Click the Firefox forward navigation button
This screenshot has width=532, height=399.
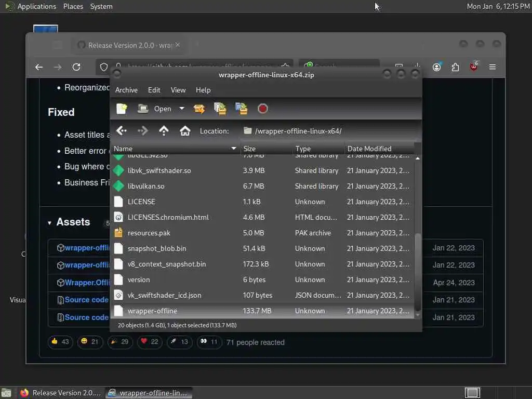[58, 67]
